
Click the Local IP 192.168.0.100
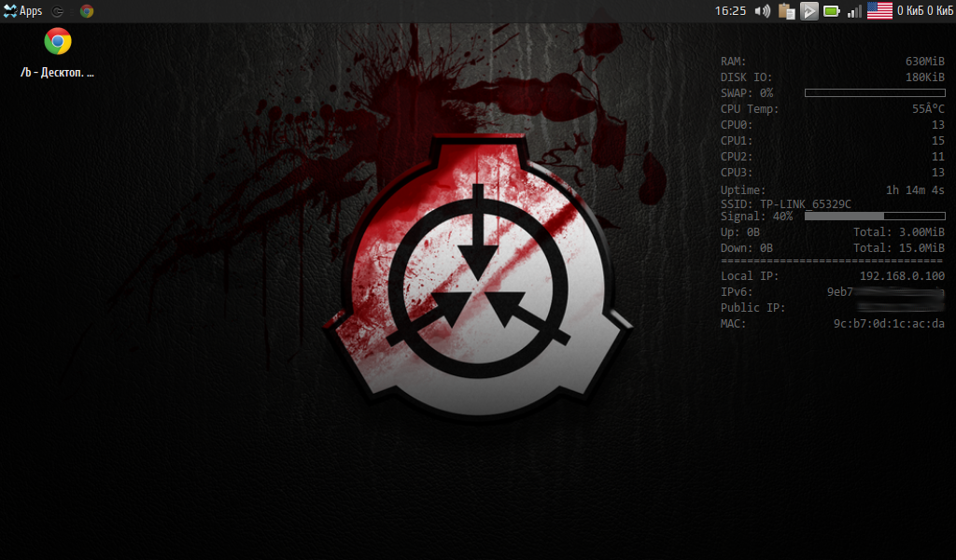[x=902, y=276]
